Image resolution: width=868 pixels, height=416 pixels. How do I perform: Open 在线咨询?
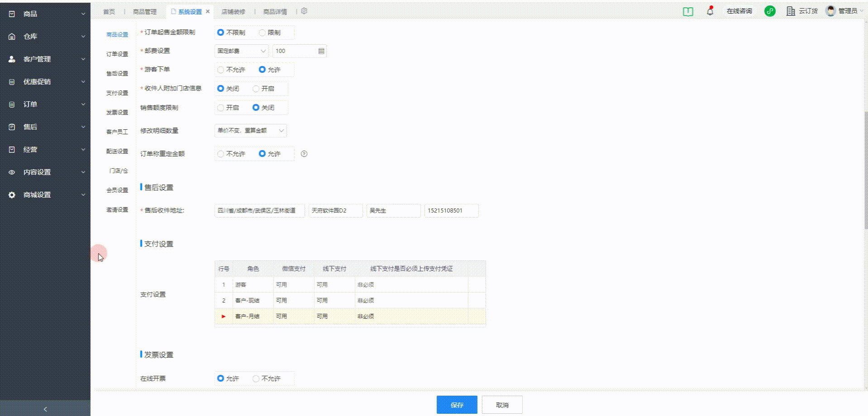coord(739,11)
